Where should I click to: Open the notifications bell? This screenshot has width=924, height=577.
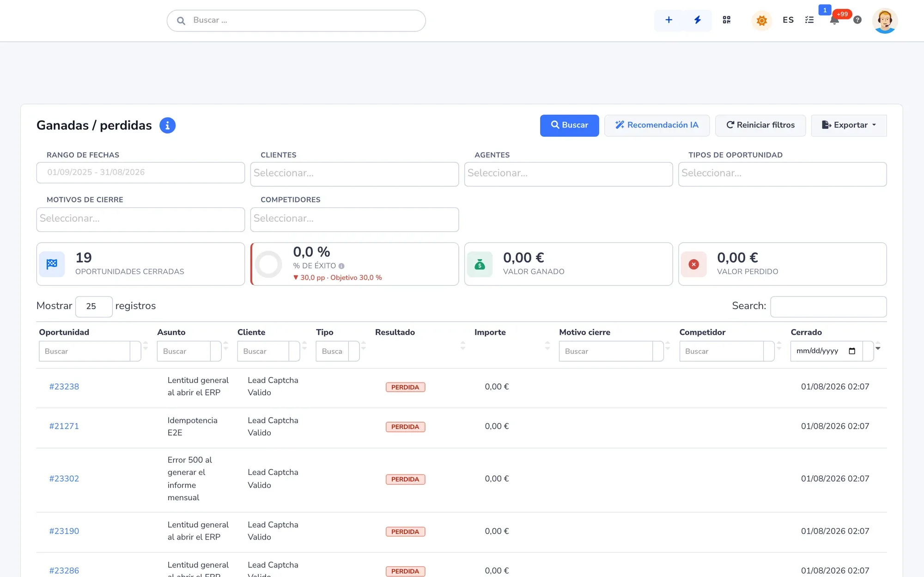click(834, 20)
